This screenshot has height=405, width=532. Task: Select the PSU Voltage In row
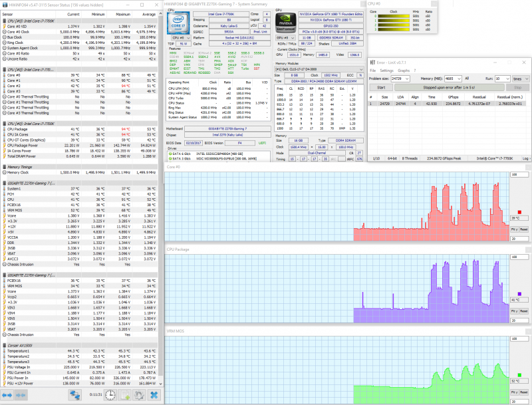point(80,367)
